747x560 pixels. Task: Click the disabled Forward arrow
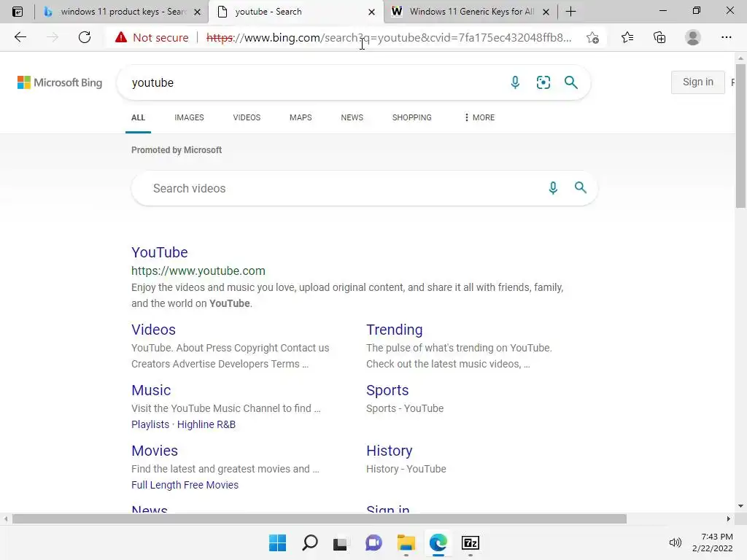53,37
